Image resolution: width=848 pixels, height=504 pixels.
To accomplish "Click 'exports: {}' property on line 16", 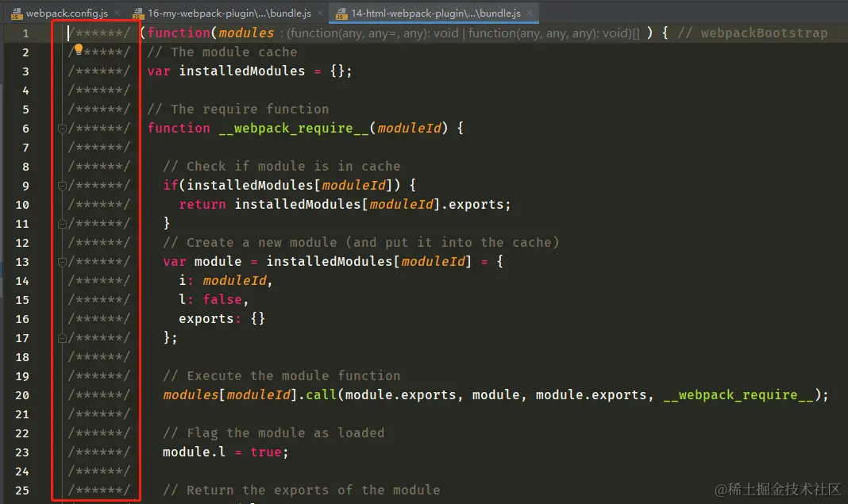I will tap(222, 318).
